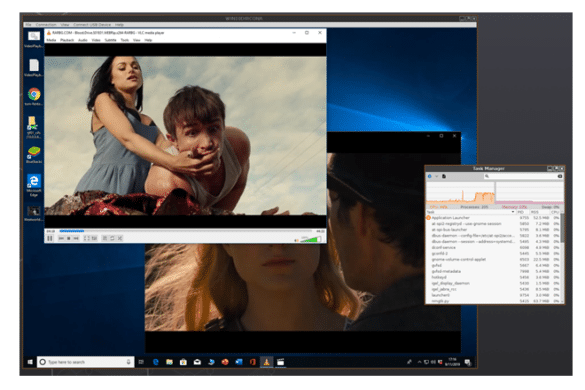Click the Windows Start button
585x390 pixels.
(30, 362)
